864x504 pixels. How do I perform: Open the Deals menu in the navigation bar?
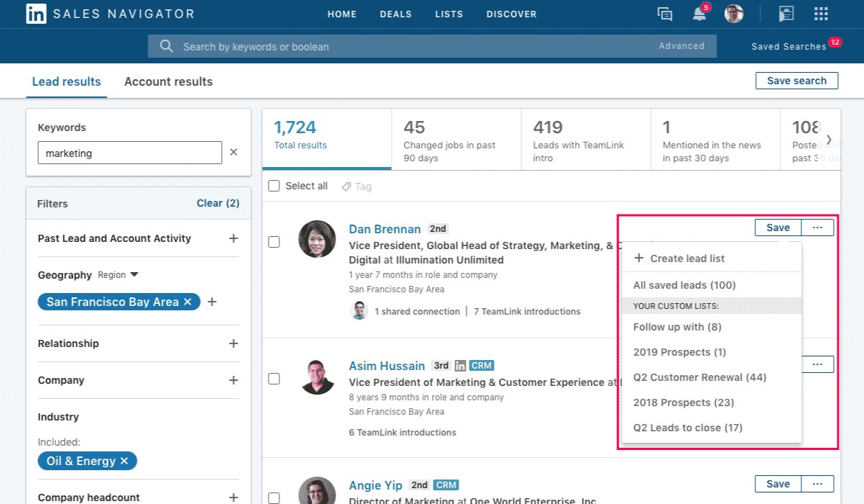click(395, 14)
